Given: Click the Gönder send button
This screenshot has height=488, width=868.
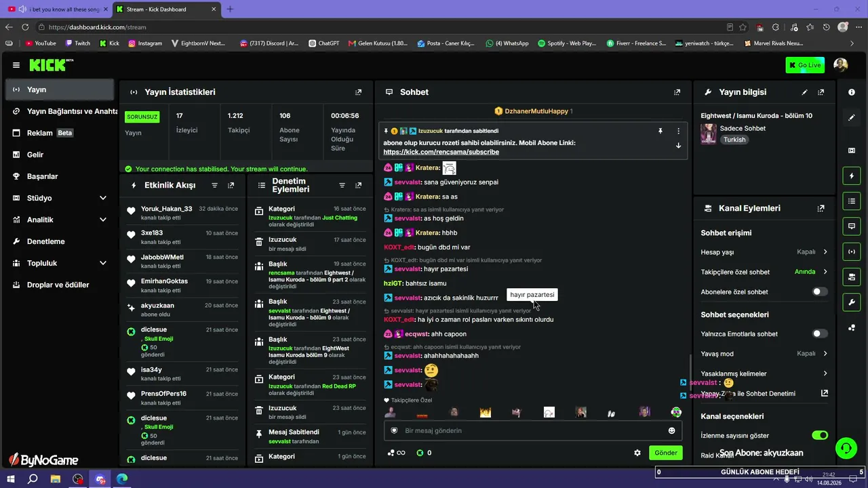Looking at the screenshot, I should coord(665,453).
